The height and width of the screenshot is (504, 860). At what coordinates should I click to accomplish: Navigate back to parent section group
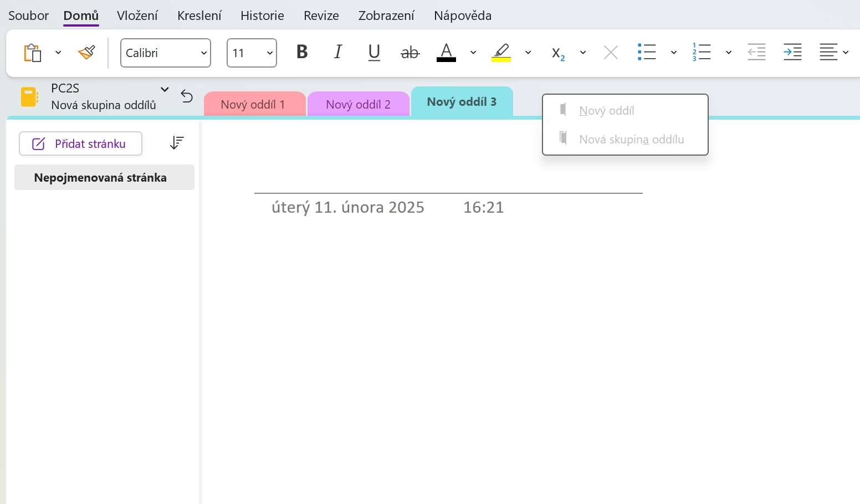point(187,96)
